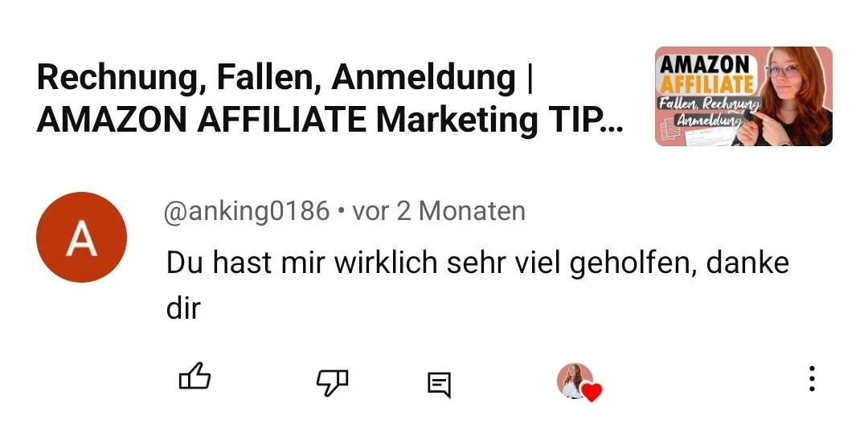Open the Amazon Affiliate video thumbnail
This screenshot has width=868, height=432.
point(743,96)
